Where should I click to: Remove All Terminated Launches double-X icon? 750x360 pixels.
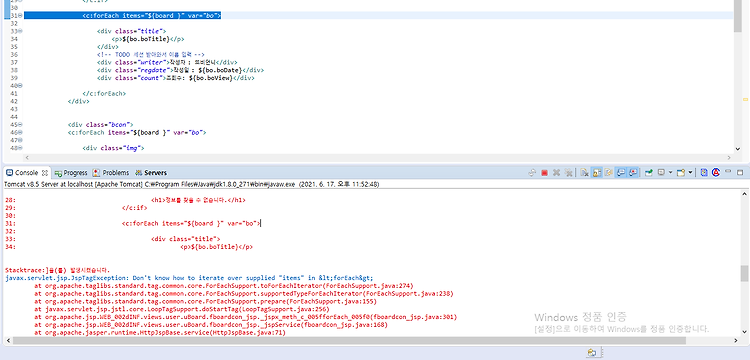[568, 173]
